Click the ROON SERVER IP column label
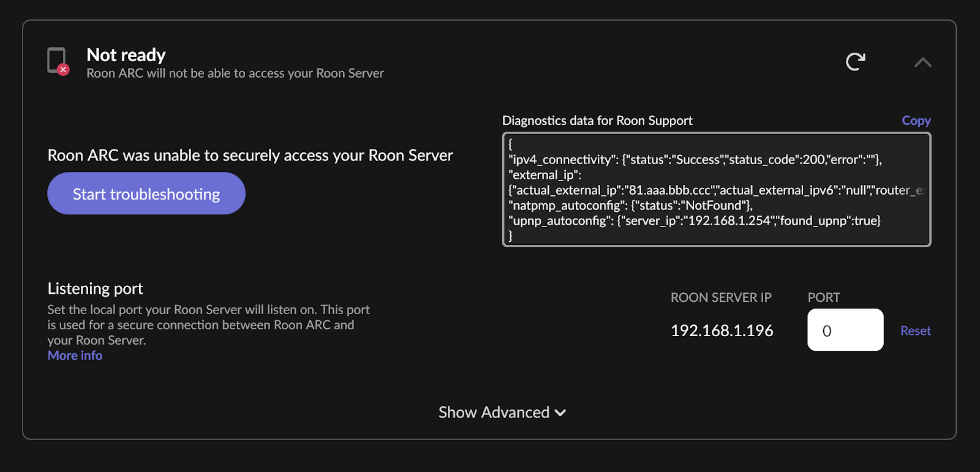 coord(721,298)
